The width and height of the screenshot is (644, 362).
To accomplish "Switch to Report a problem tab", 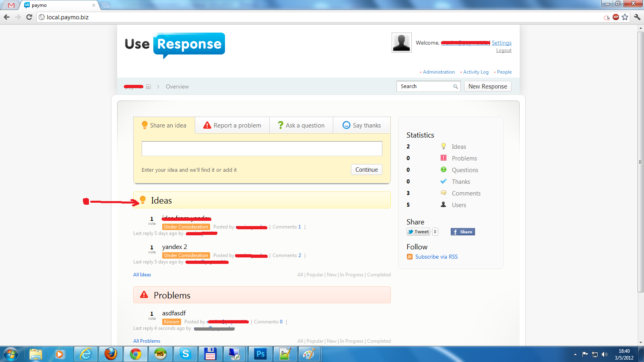I will click(232, 125).
